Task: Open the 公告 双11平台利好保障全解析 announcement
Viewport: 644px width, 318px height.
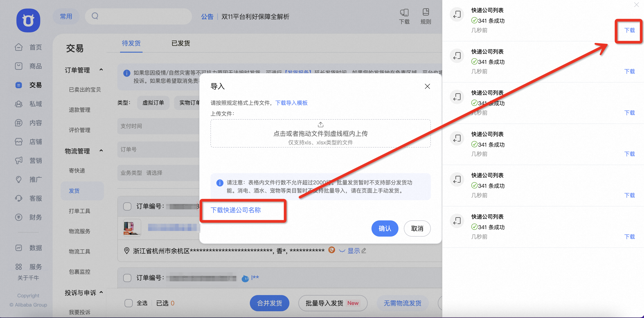Action: tap(245, 17)
